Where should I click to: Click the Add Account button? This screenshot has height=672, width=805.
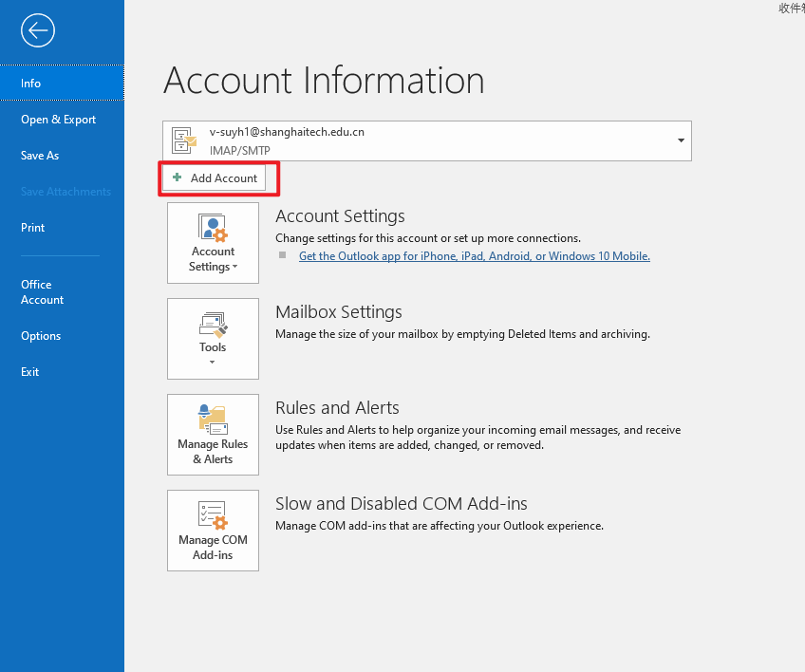point(215,178)
